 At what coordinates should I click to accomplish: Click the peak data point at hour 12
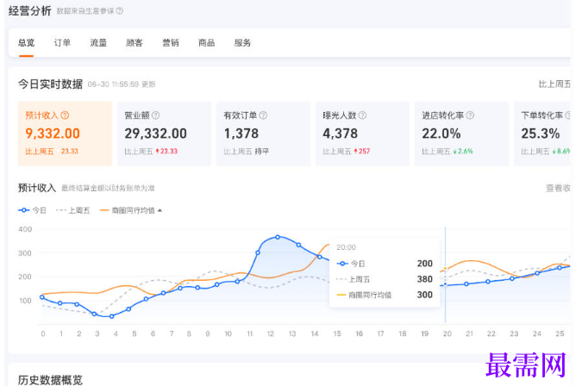278,237
